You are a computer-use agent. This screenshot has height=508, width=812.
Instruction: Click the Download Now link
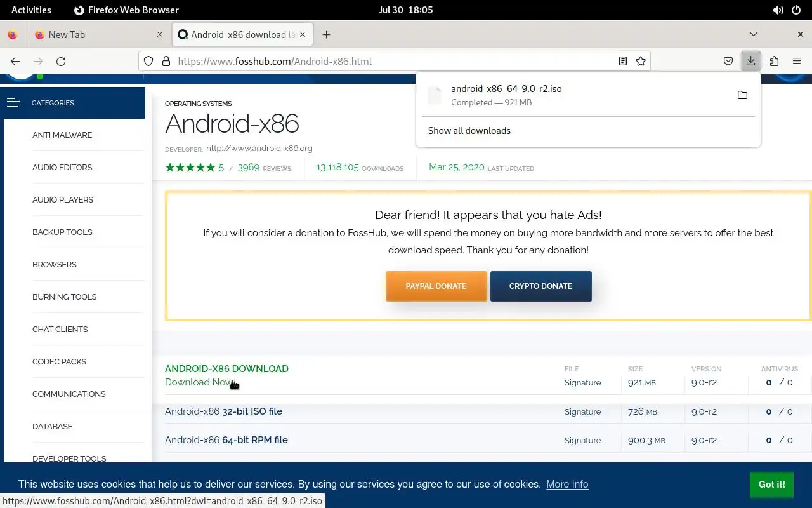[199, 382]
